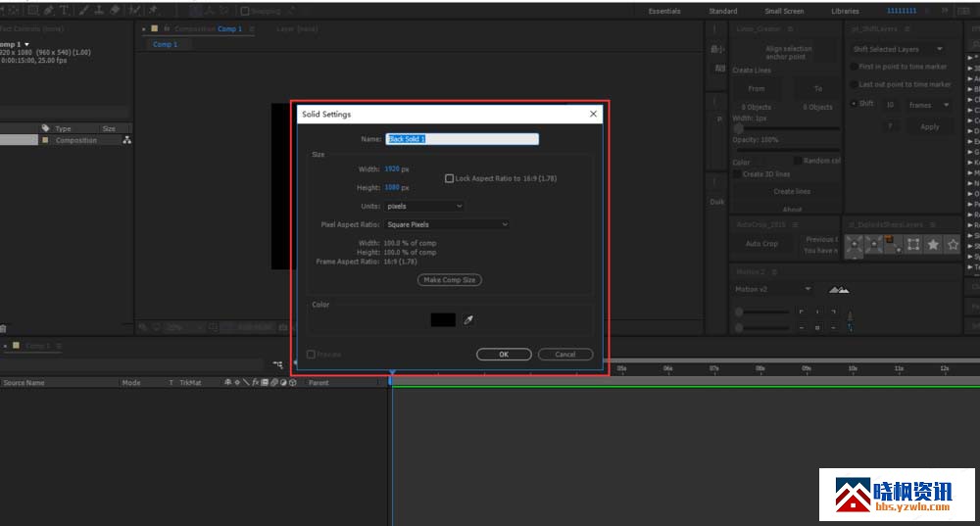Screen dimensions: 980x526
Task: Click the adjustment layer switch column icon
Action: tap(283, 382)
